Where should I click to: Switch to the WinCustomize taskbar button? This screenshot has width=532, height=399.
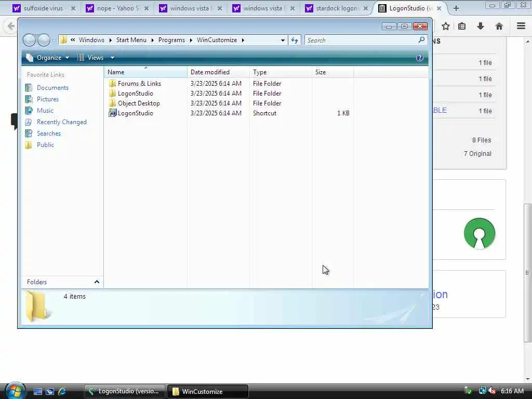click(208, 392)
